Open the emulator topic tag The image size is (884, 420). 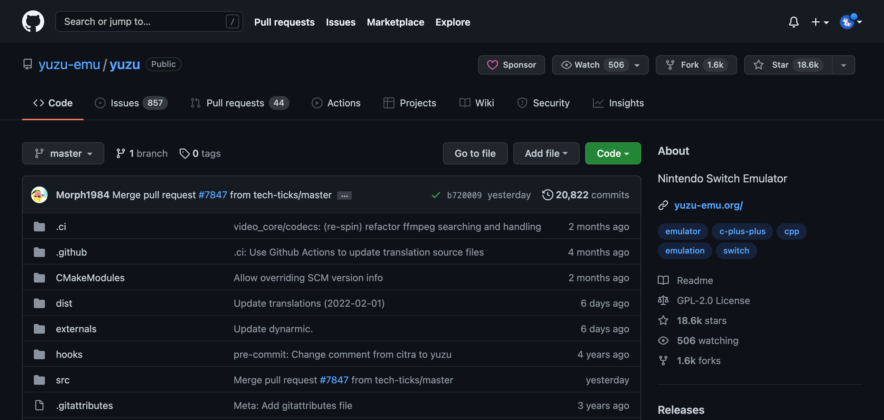682,231
